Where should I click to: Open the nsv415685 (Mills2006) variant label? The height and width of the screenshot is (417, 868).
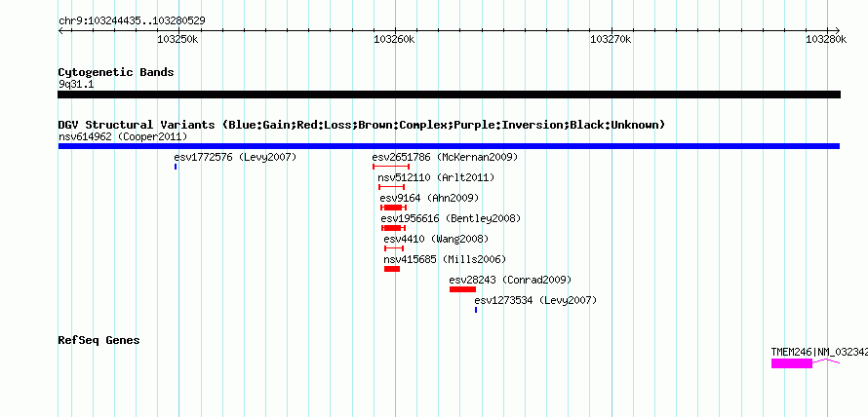(x=445, y=259)
